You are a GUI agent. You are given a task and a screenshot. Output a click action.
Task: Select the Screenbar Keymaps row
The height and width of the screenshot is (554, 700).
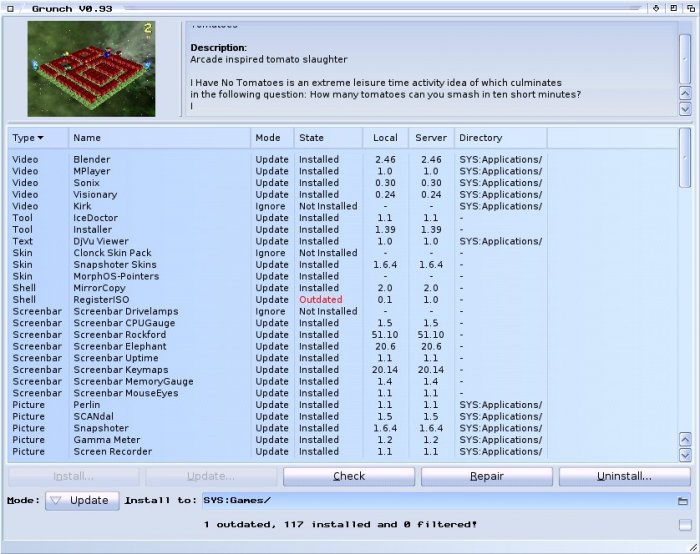[x=343, y=370]
